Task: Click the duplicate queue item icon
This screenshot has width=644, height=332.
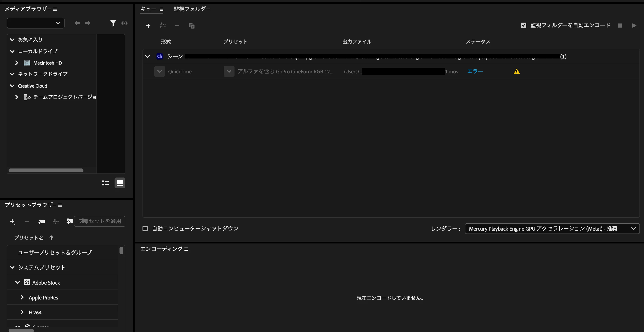Action: 191,26
